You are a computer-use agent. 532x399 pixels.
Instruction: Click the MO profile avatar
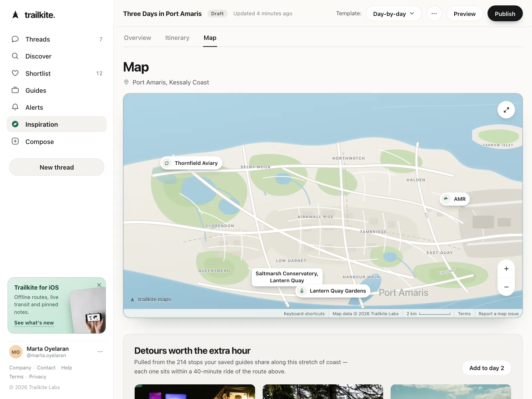16,352
